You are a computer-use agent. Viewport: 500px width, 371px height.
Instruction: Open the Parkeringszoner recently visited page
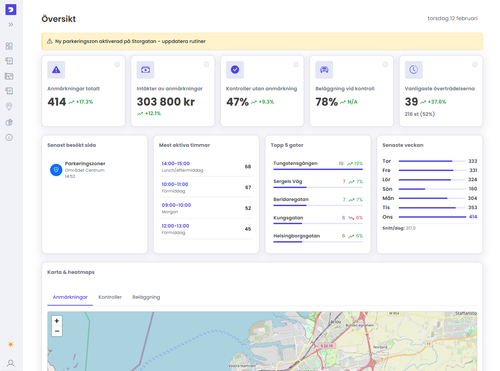point(94,170)
